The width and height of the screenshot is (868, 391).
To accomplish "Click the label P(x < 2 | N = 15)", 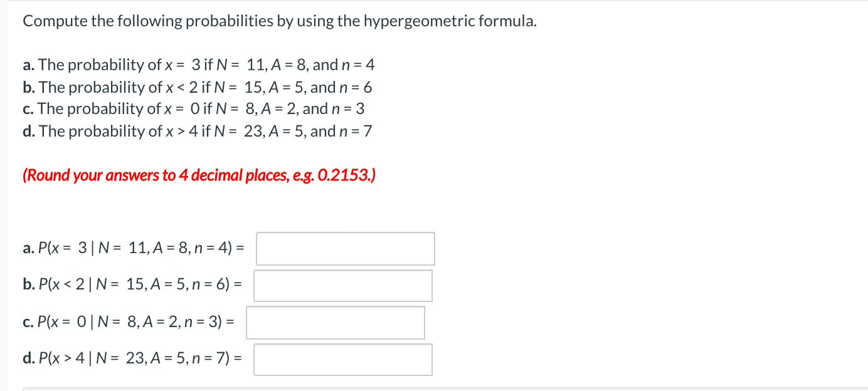I will click(x=132, y=286).
